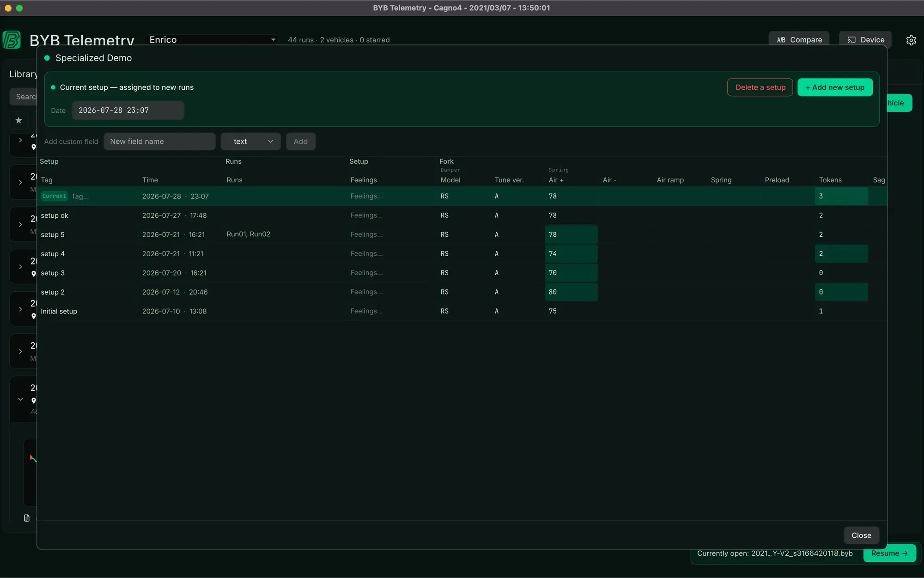Click the Currently open file name label
The height and width of the screenshot is (578, 924).
click(x=775, y=553)
